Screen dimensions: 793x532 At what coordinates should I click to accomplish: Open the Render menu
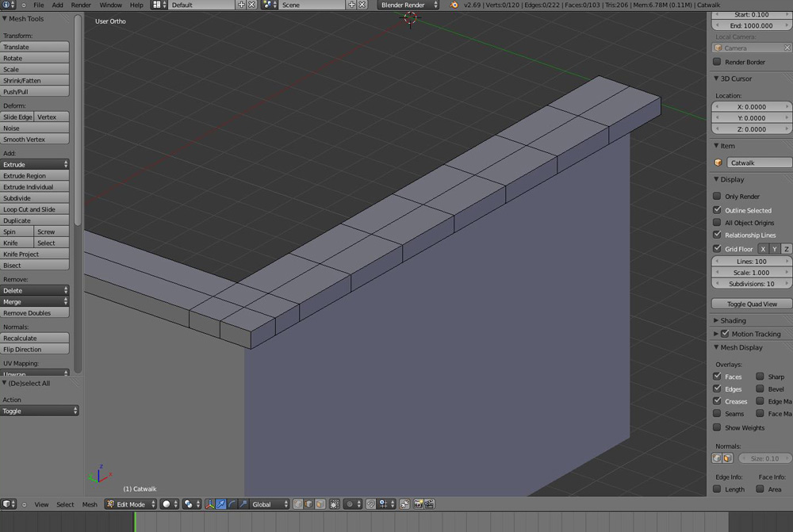click(x=81, y=5)
